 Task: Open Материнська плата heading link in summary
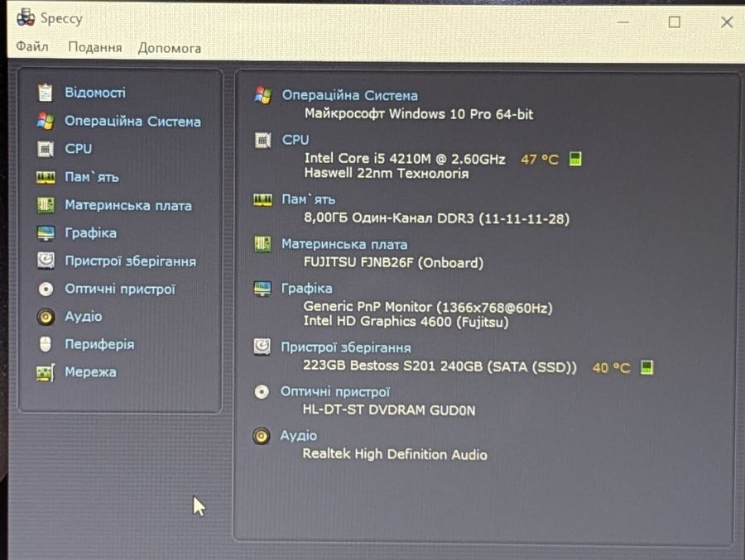coord(344,244)
